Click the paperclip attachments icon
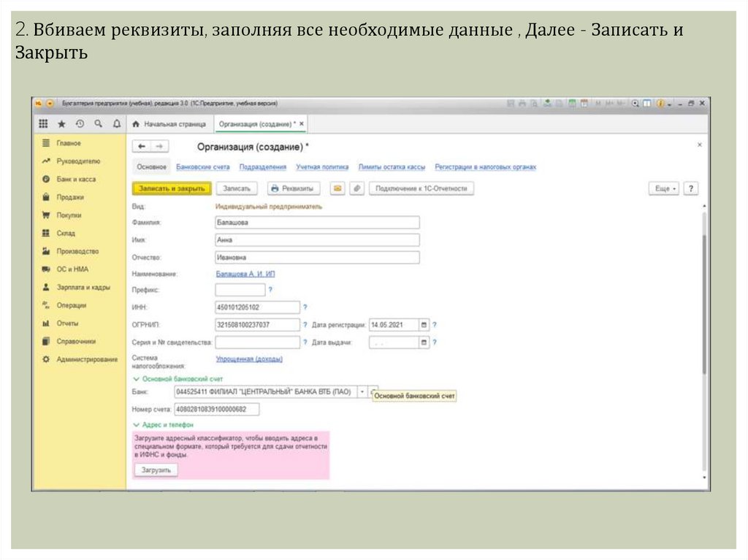748x560 pixels. (356, 188)
